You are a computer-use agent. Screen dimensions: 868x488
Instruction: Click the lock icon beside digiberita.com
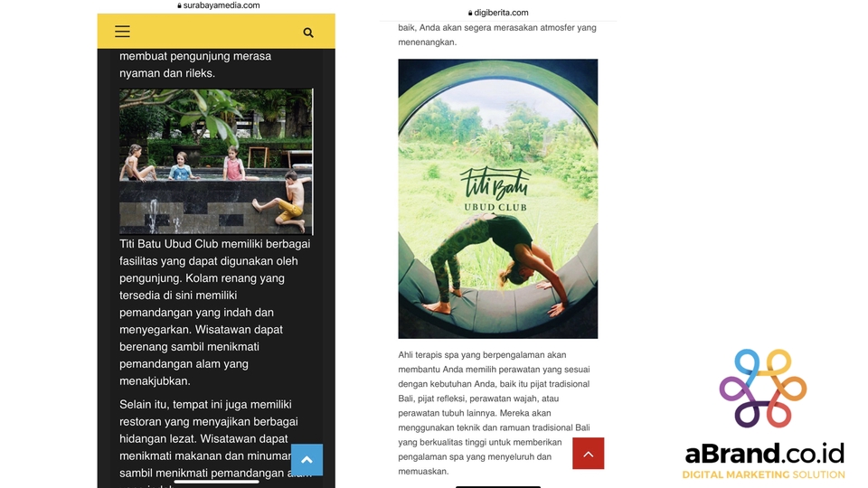point(470,13)
